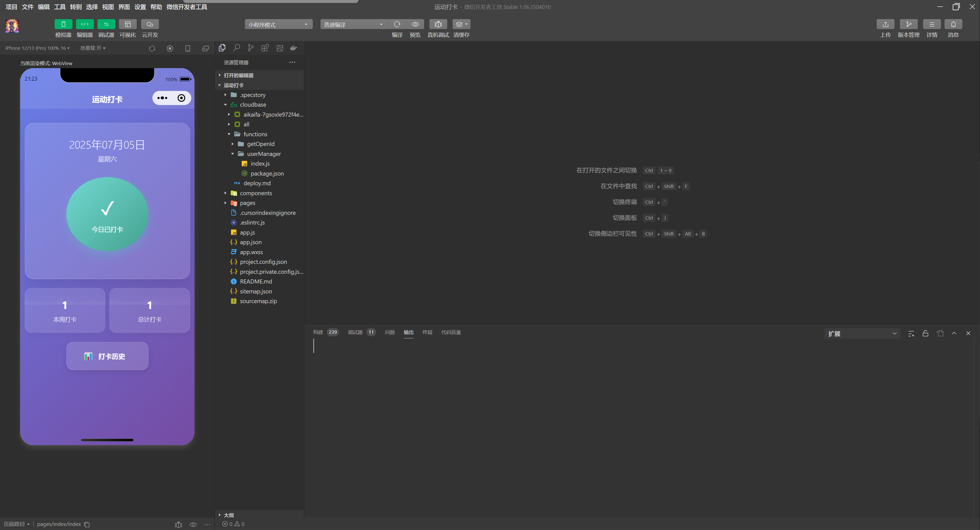Screen dimensions: 980x530
Task: Open 版本管理 icon in toolbar
Action: (909, 24)
